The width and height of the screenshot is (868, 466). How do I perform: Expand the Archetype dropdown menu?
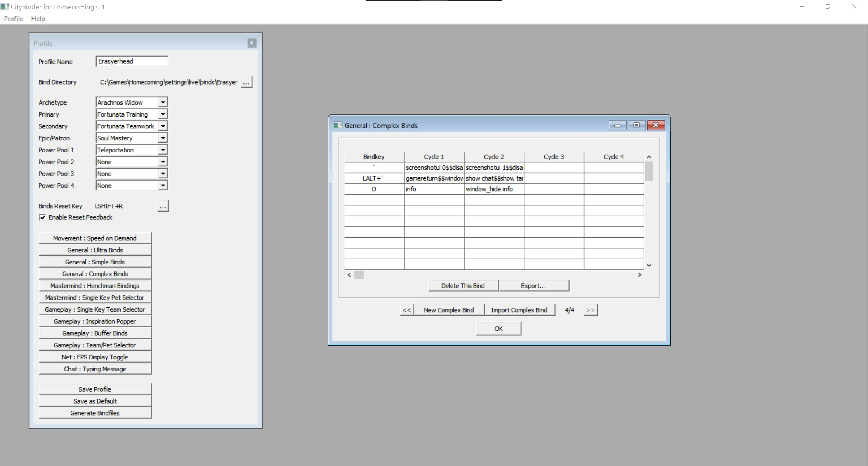163,102
